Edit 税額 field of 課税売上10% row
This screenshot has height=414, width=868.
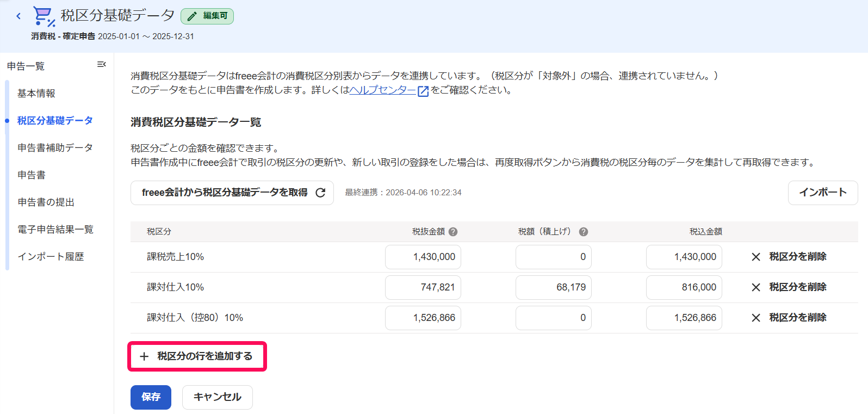coord(554,257)
